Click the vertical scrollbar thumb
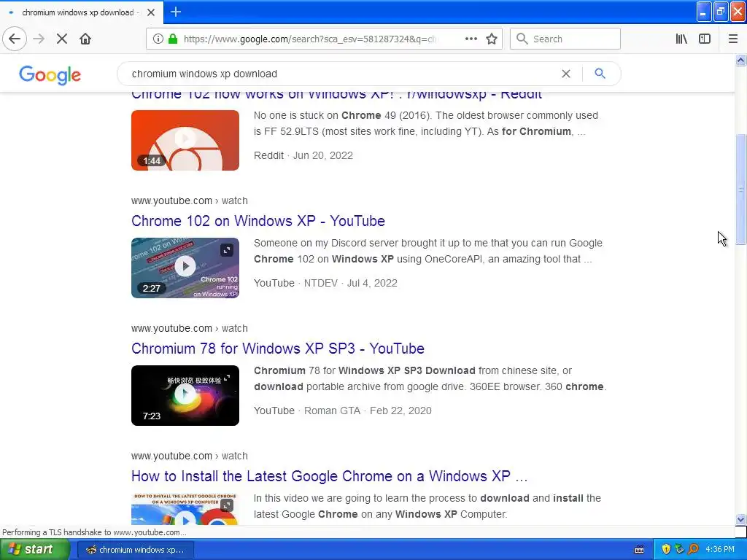747x560 pixels. [741, 190]
